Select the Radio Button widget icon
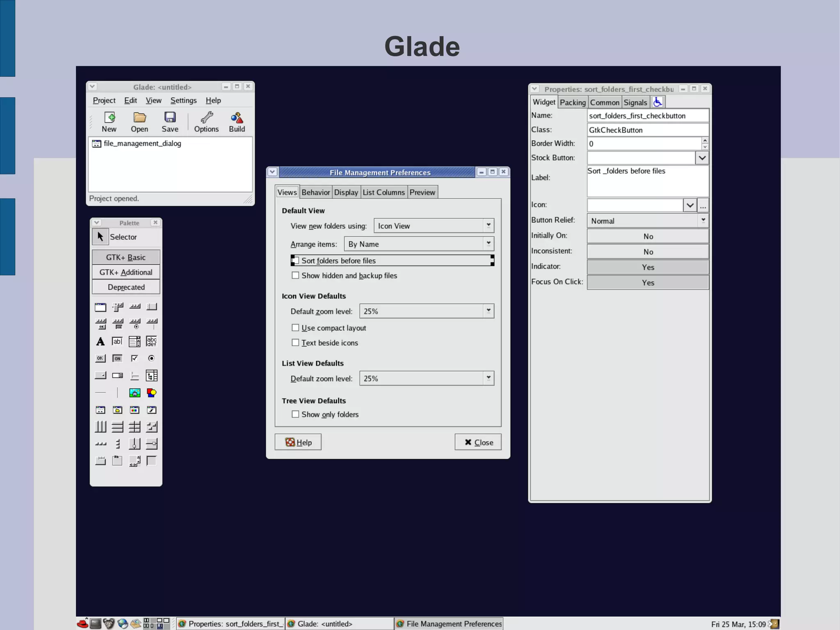The image size is (840, 630). [151, 358]
